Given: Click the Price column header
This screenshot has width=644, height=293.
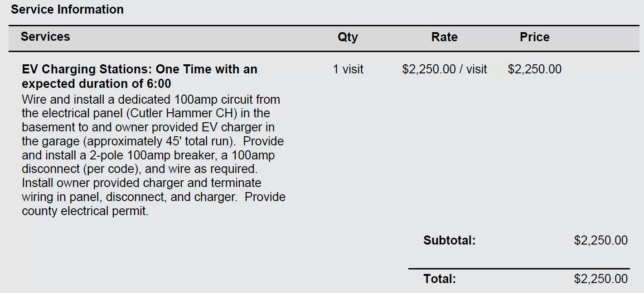Looking at the screenshot, I should [x=534, y=37].
